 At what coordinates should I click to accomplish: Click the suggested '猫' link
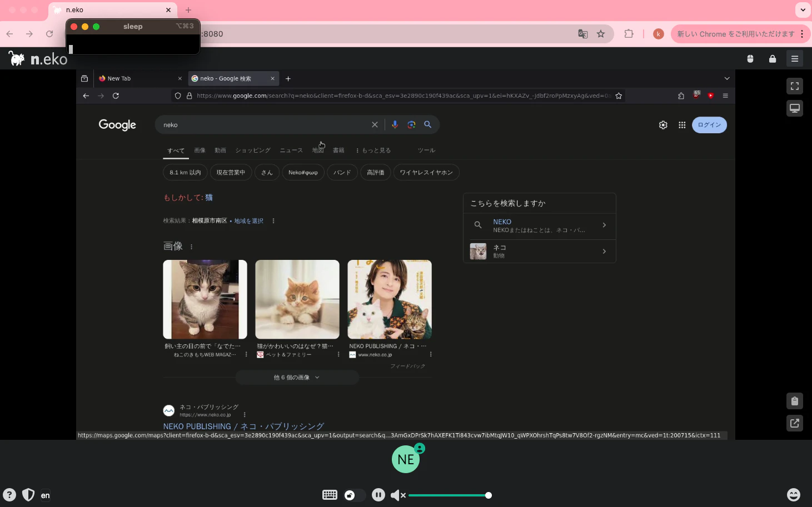(x=209, y=198)
